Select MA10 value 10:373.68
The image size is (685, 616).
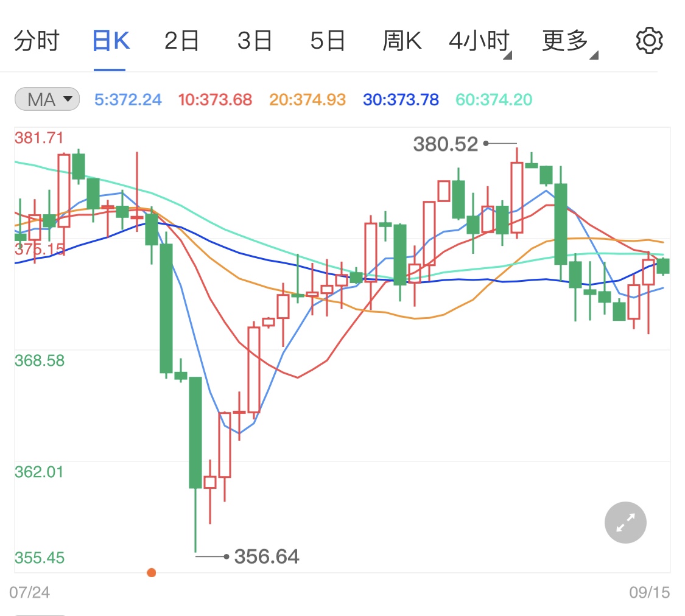216,100
